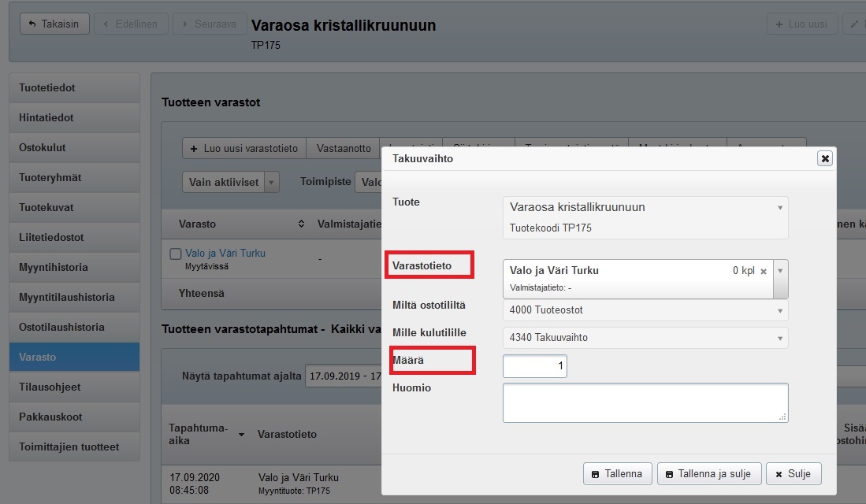The height and width of the screenshot is (504, 866).
Task: Tick the Valo ja Väri Turku checkbox
Action: [x=176, y=254]
